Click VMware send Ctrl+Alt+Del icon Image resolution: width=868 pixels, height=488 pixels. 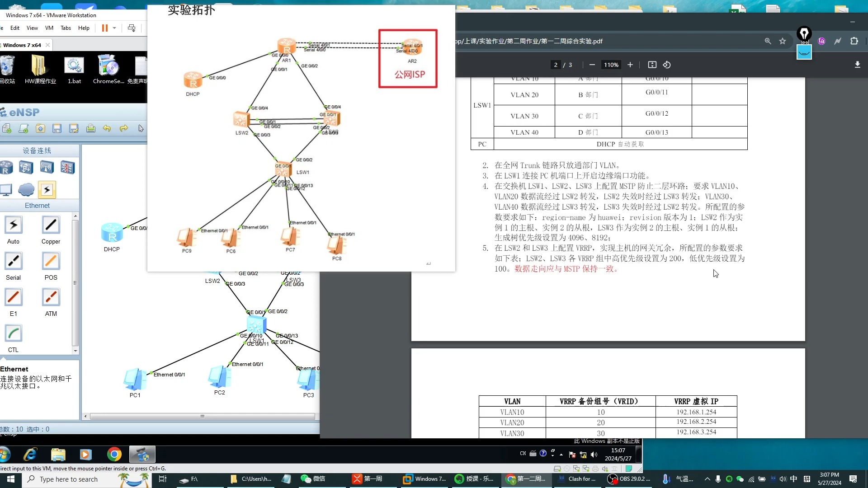click(132, 28)
